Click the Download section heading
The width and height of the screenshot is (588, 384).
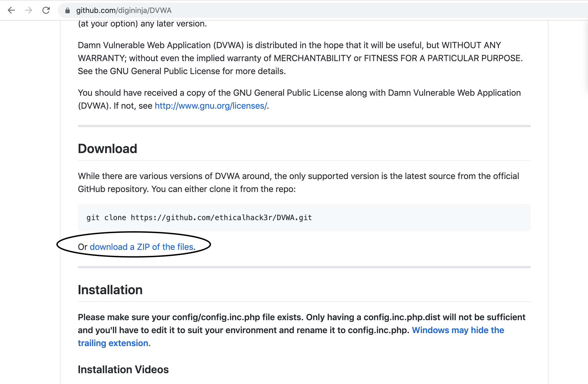click(x=108, y=149)
